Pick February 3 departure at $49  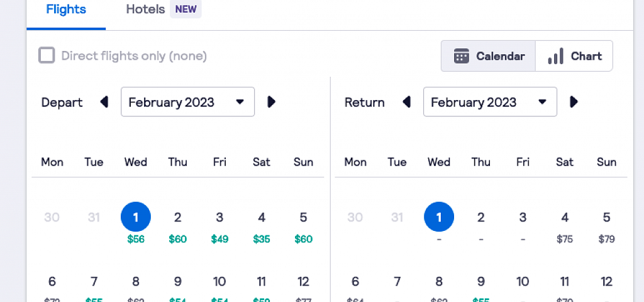coord(219,226)
